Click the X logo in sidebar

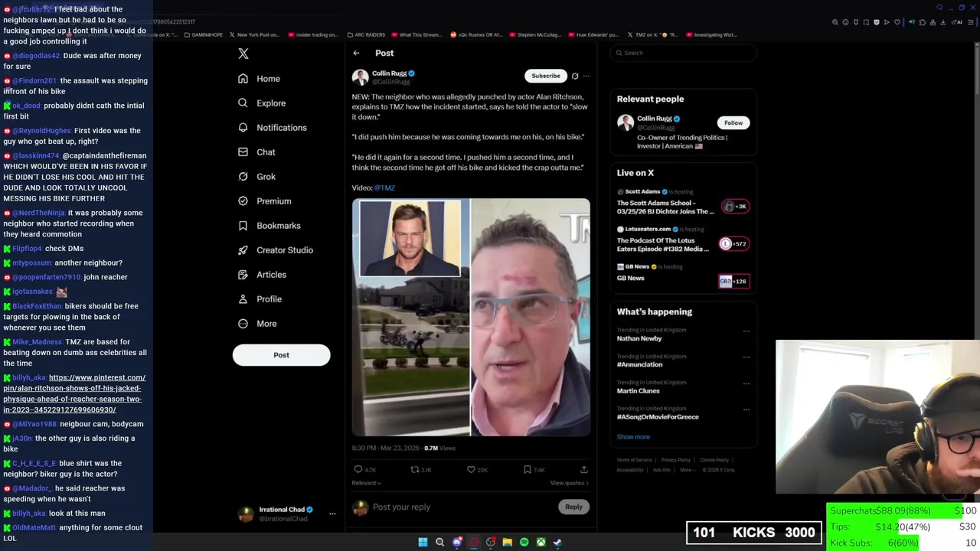coord(243,54)
